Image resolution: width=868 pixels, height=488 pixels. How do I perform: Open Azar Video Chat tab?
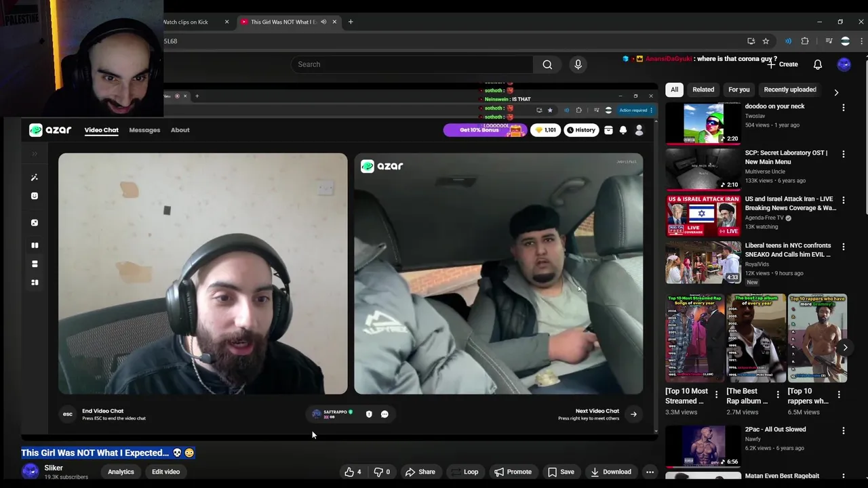point(101,130)
